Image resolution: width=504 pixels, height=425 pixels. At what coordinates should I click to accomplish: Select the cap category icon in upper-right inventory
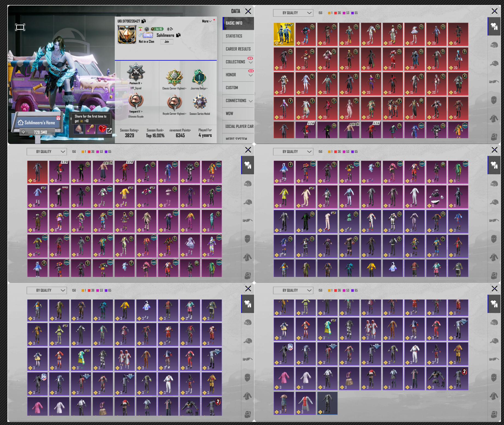click(494, 63)
